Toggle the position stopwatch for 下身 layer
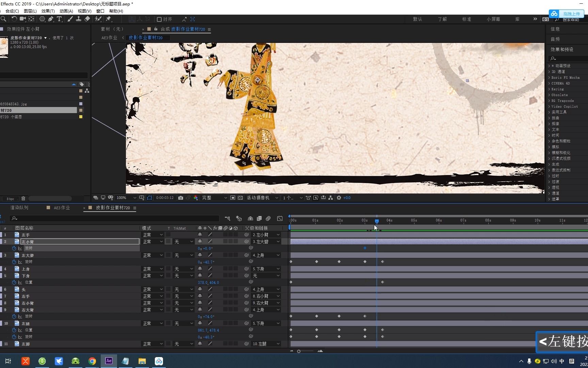588x368 pixels. tap(14, 282)
